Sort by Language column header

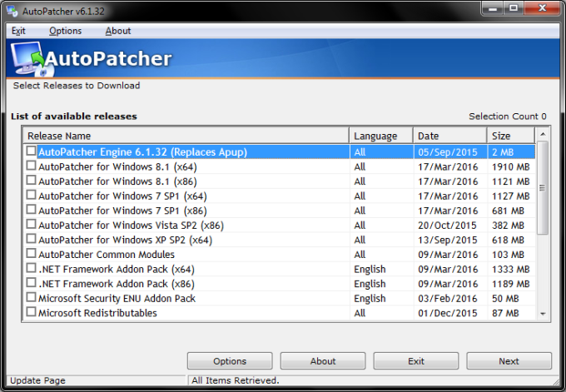[x=381, y=136]
